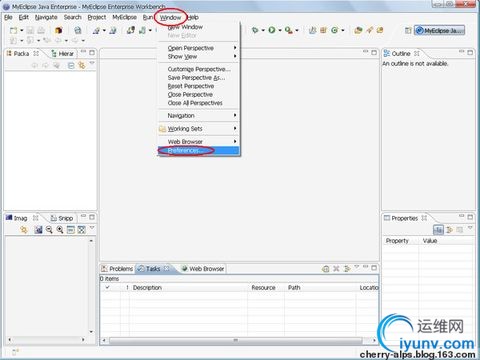
Task: Choose Customize Perspective menu entry
Action: [199, 69]
